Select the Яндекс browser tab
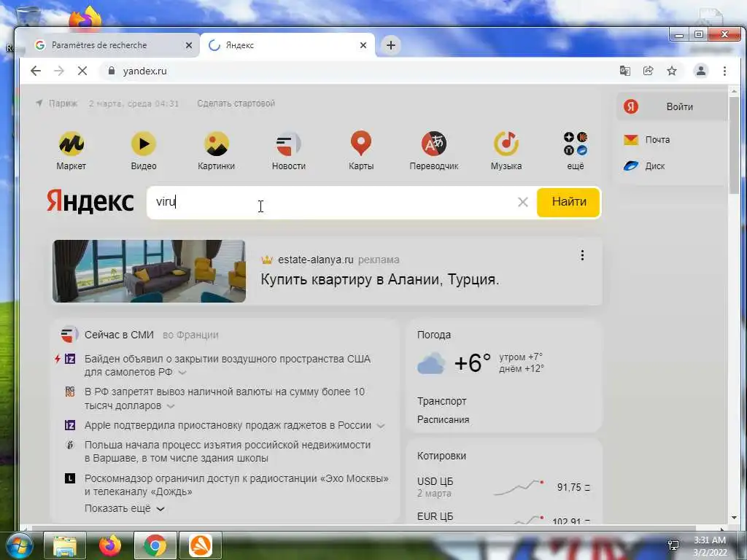This screenshot has width=747, height=560. pyautogui.click(x=286, y=45)
